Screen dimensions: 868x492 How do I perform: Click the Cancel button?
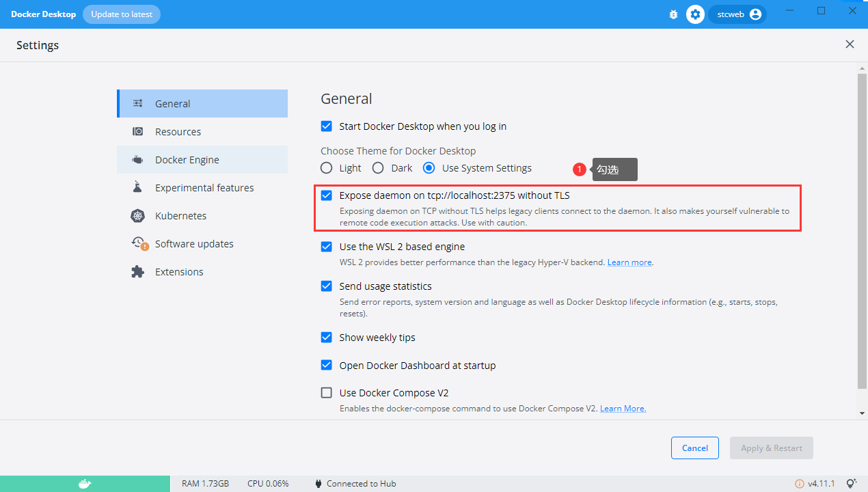pyautogui.click(x=694, y=448)
